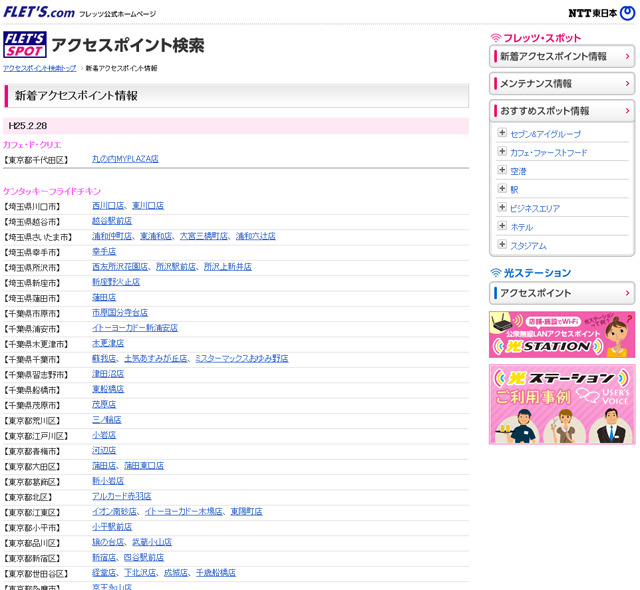Open 浦和仲町店 link
Image resolution: width=640 pixels, height=590 pixels.
(112, 236)
